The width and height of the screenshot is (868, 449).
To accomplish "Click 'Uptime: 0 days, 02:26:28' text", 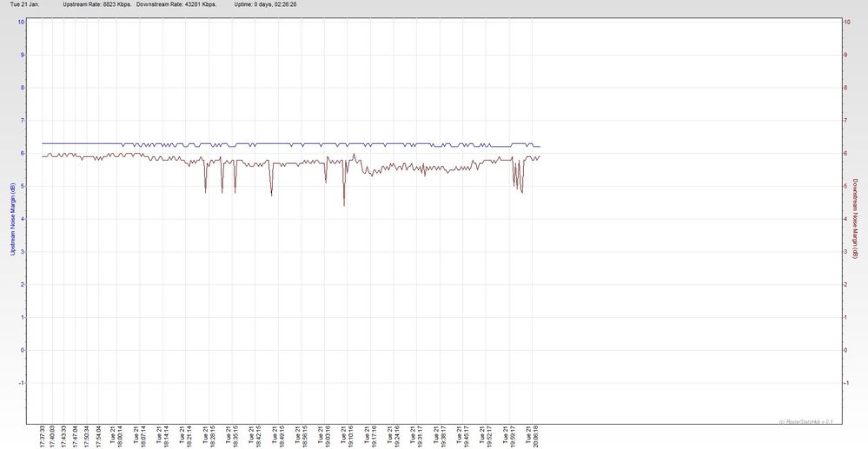I will coord(265,4).
